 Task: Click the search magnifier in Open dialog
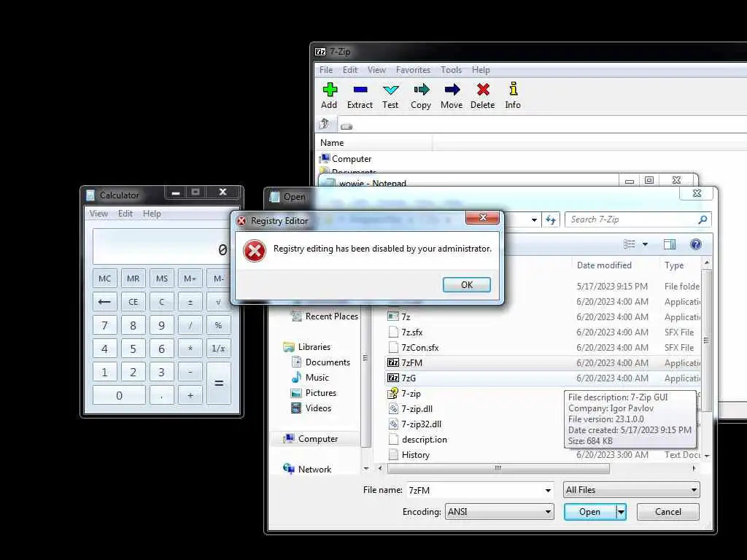coord(703,219)
